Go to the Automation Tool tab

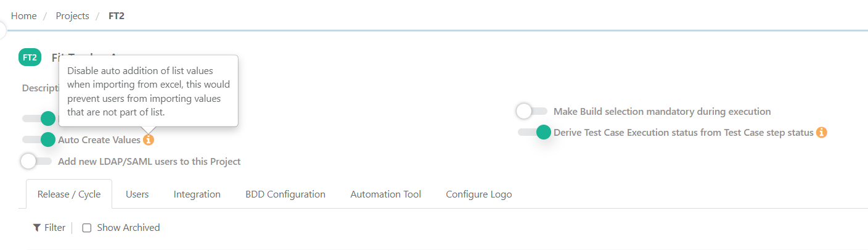click(x=386, y=194)
